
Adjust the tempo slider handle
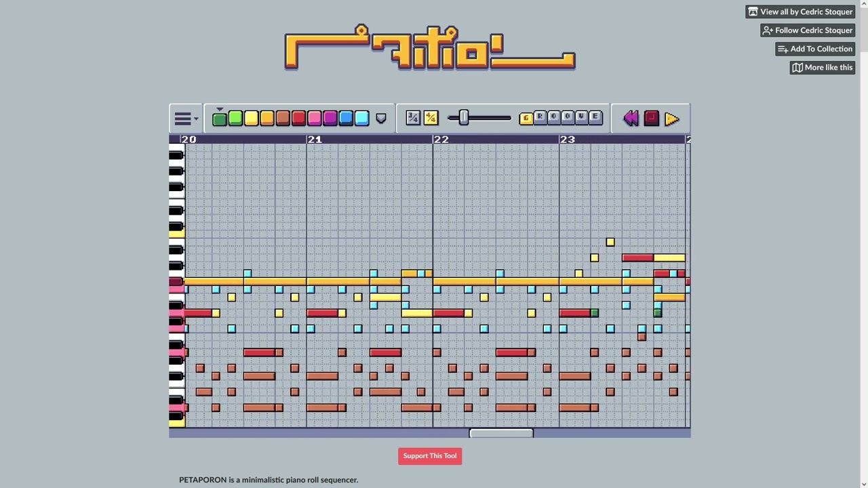pyautogui.click(x=464, y=118)
